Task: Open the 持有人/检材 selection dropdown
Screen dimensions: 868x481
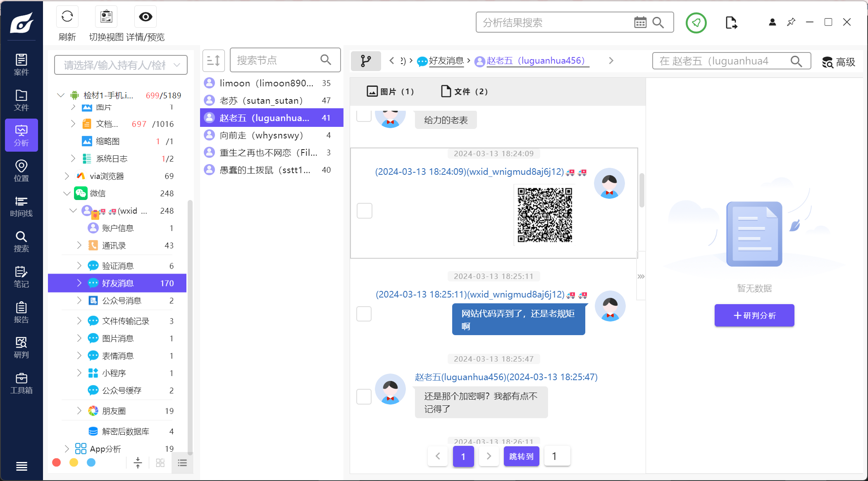Action: (121, 65)
